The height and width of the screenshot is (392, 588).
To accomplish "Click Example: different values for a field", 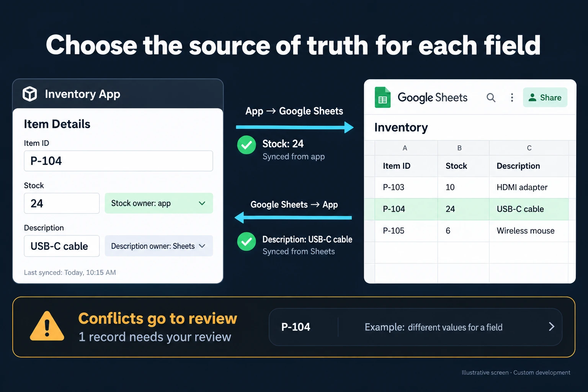I will click(433, 327).
